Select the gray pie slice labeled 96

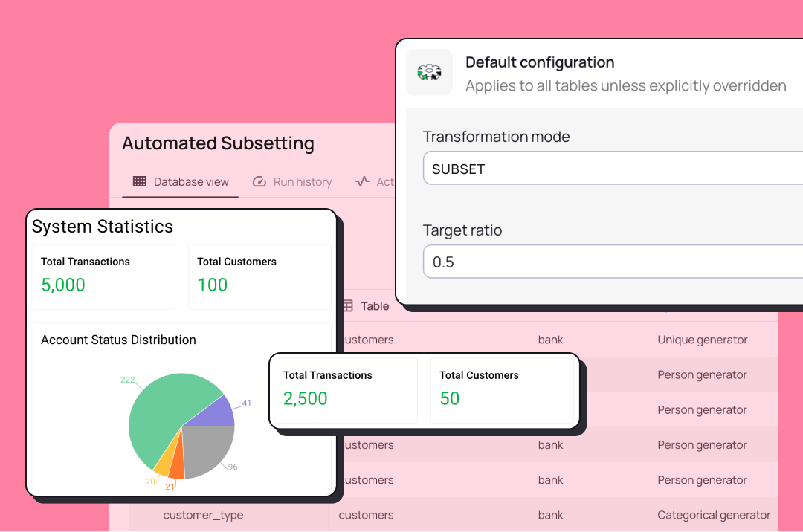click(207, 450)
